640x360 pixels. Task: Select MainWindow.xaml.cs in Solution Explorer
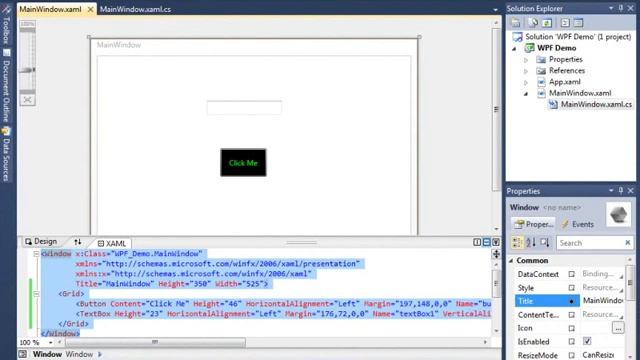591,104
